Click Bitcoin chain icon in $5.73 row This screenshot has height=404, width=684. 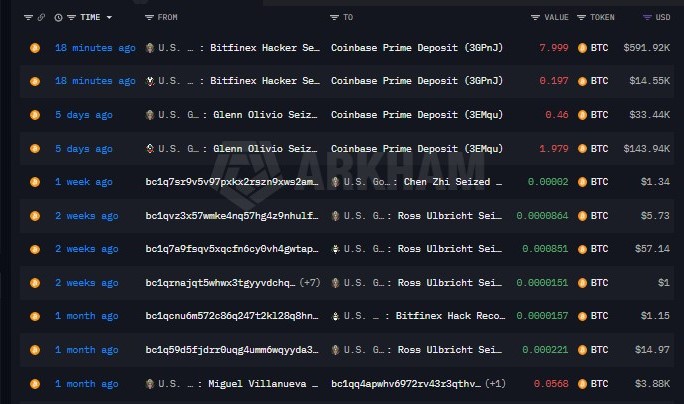pos(35,216)
